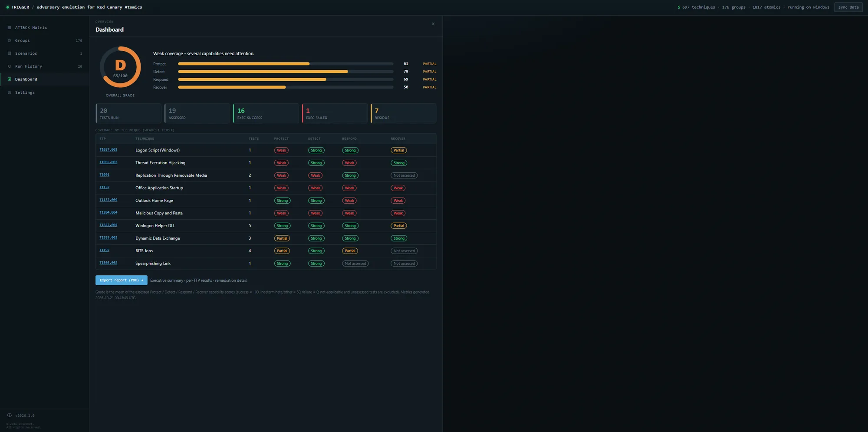Click the Scenarios sidebar icon
Screen dimensions: 868x432
click(x=9, y=53)
